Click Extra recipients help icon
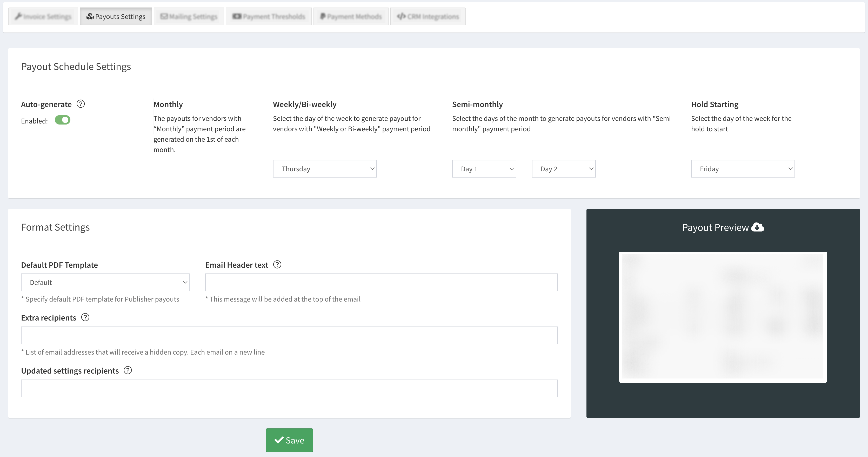Screen dimensions: 868x457 point(85,317)
